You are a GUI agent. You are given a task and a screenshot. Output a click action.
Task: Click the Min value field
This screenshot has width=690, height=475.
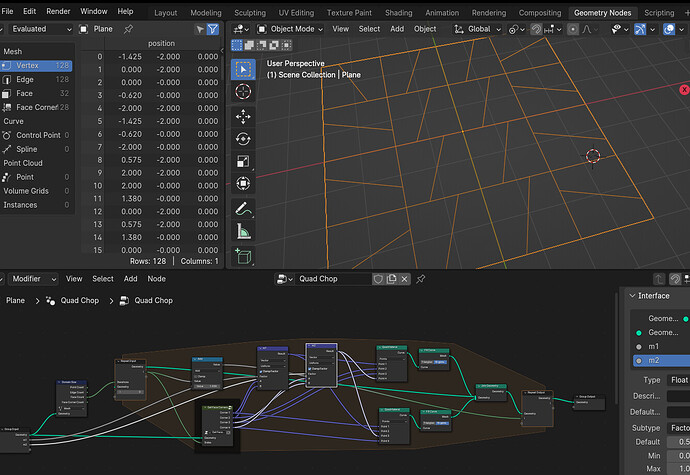678,456
